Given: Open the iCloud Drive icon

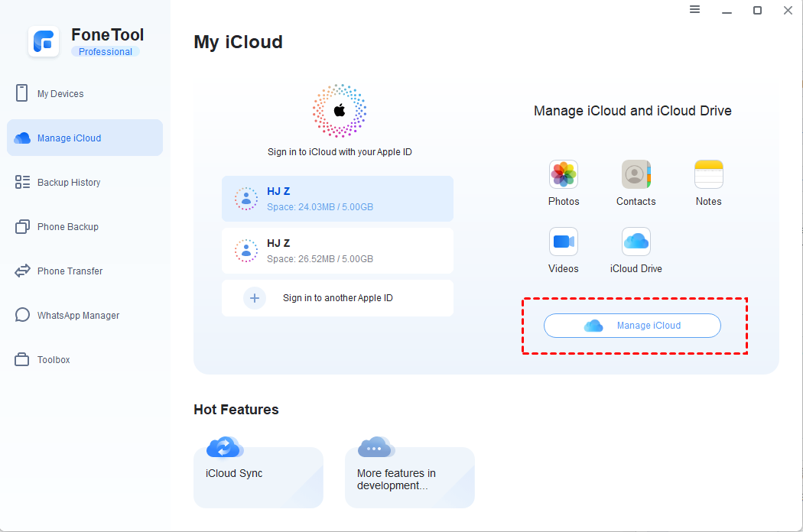Looking at the screenshot, I should [x=636, y=242].
